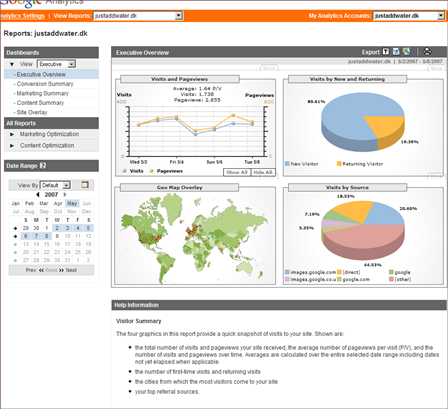This screenshot has width=448, height=409.
Task: Select Apr in month grid
Action: click(58, 203)
